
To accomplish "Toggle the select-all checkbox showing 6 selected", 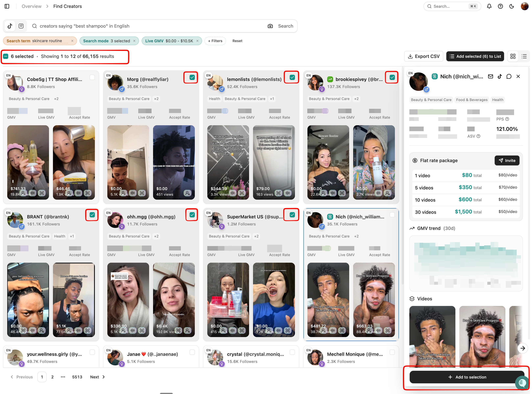I will (x=6, y=56).
